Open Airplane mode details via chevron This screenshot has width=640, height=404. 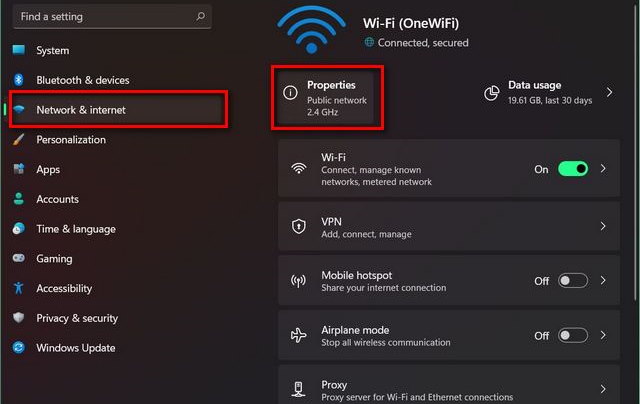(603, 335)
